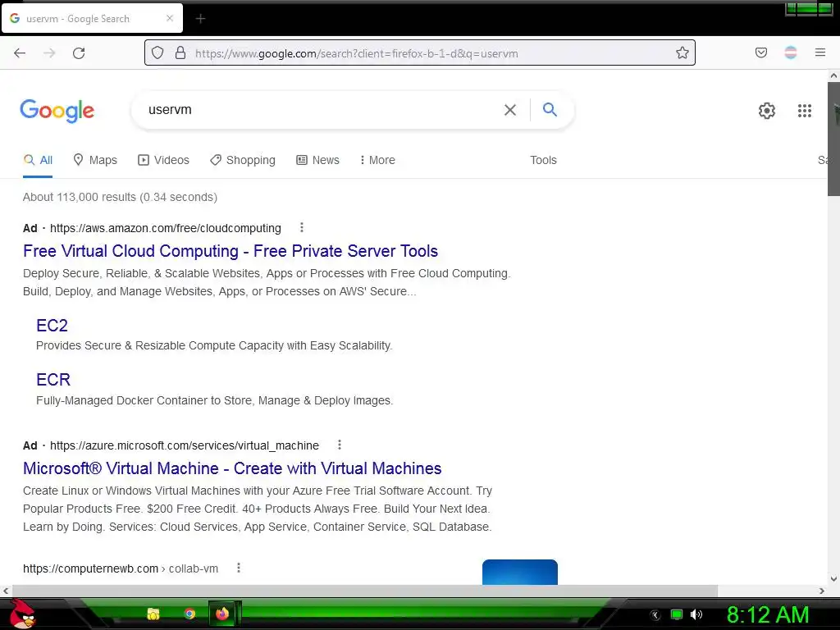This screenshot has width=840, height=630.
Task: Go back to the previous page
Action: tap(20, 52)
